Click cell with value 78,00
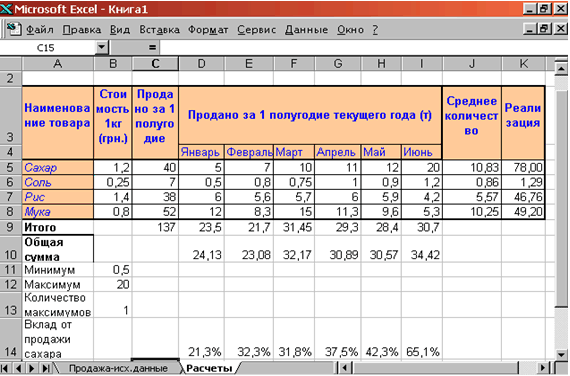This screenshot has width=570, height=376. [523, 167]
